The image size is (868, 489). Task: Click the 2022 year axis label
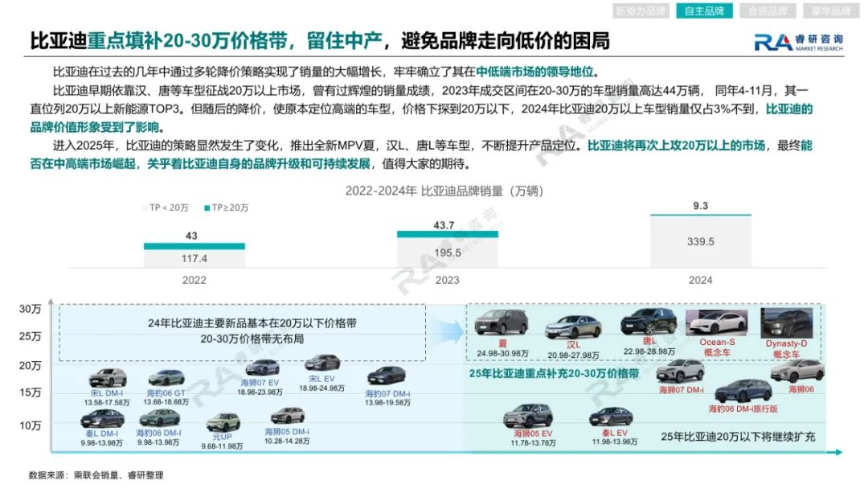(194, 280)
